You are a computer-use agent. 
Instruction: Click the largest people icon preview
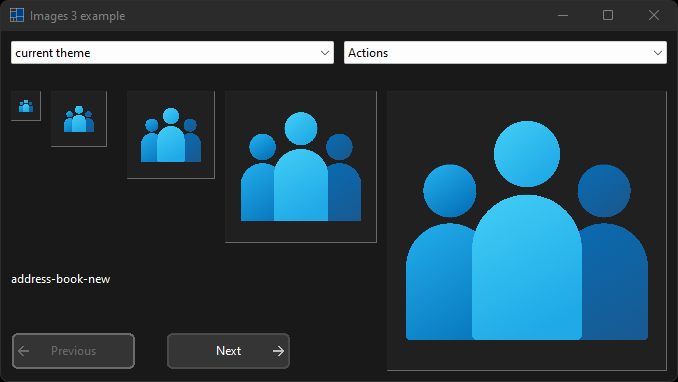(527, 231)
